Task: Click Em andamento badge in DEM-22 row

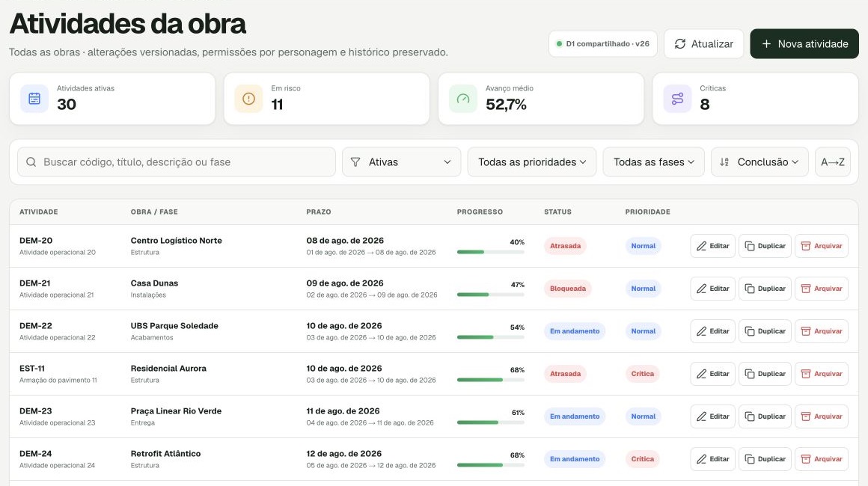Action: point(575,331)
